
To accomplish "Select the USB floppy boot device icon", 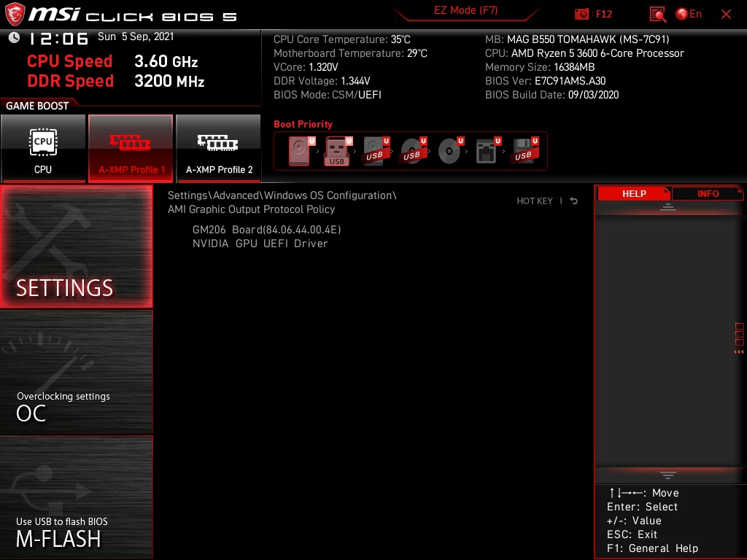I will (x=525, y=151).
